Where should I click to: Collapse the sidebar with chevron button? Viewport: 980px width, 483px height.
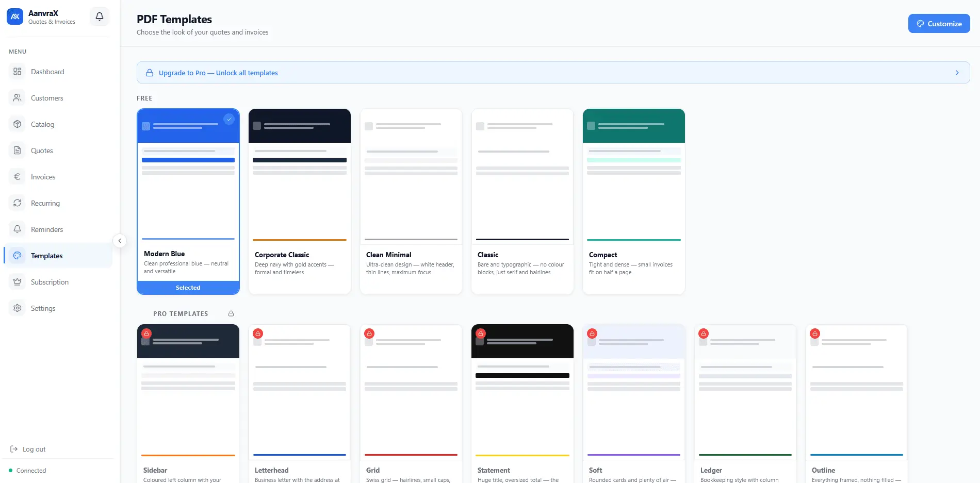click(x=120, y=241)
